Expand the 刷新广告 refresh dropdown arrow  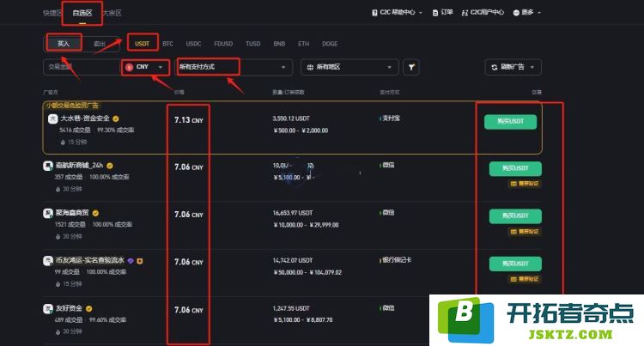(x=532, y=67)
